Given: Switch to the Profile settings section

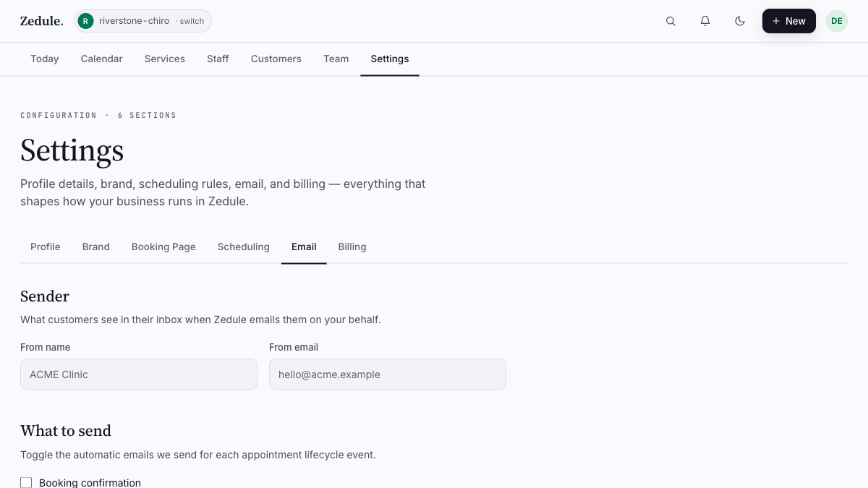Looking at the screenshot, I should click(x=46, y=247).
